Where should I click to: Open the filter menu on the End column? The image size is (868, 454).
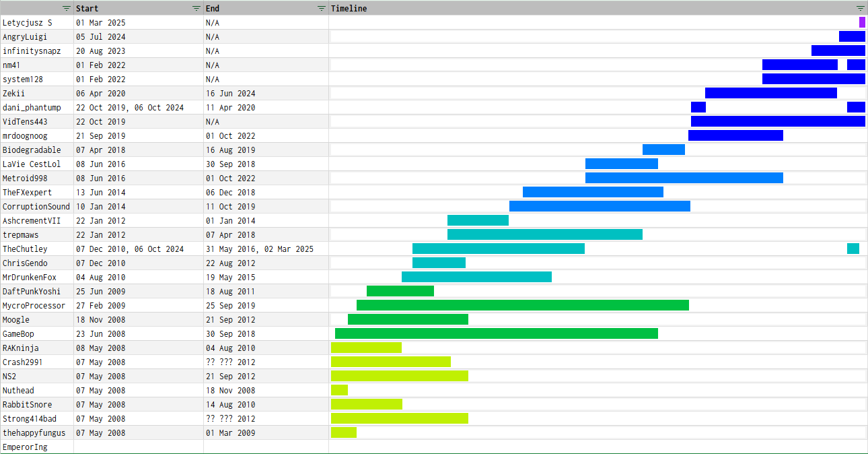[321, 8]
